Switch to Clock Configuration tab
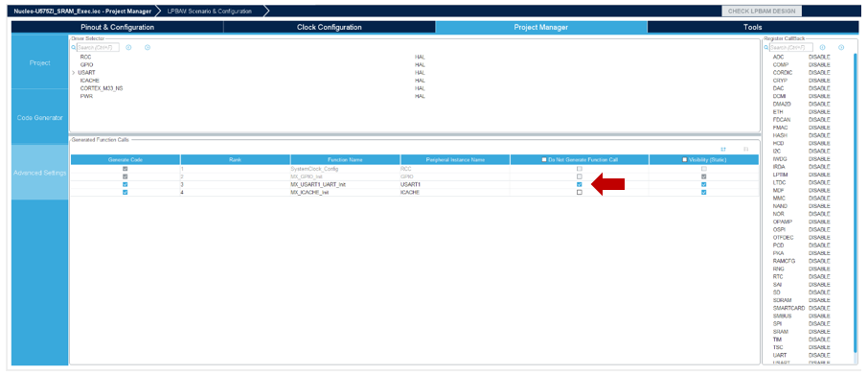 click(330, 27)
